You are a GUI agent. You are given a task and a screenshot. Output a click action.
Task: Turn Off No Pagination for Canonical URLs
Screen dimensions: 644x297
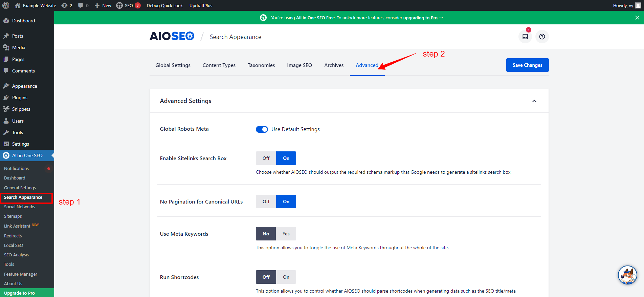click(x=266, y=201)
